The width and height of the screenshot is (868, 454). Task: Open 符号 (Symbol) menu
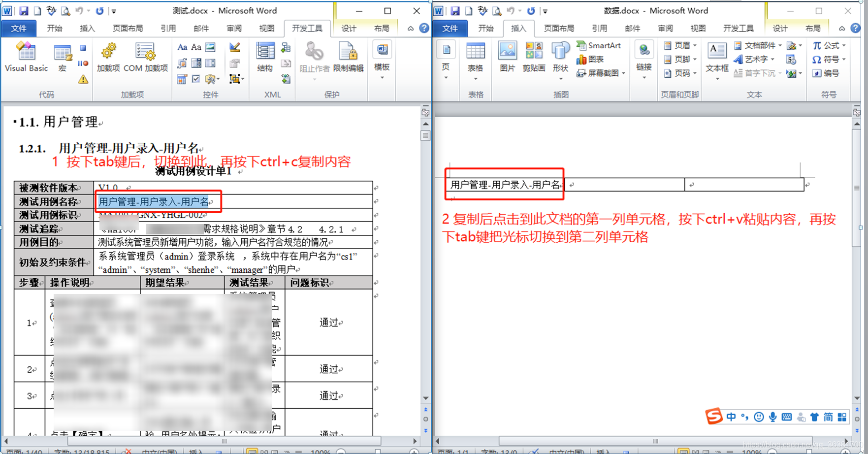(x=829, y=59)
